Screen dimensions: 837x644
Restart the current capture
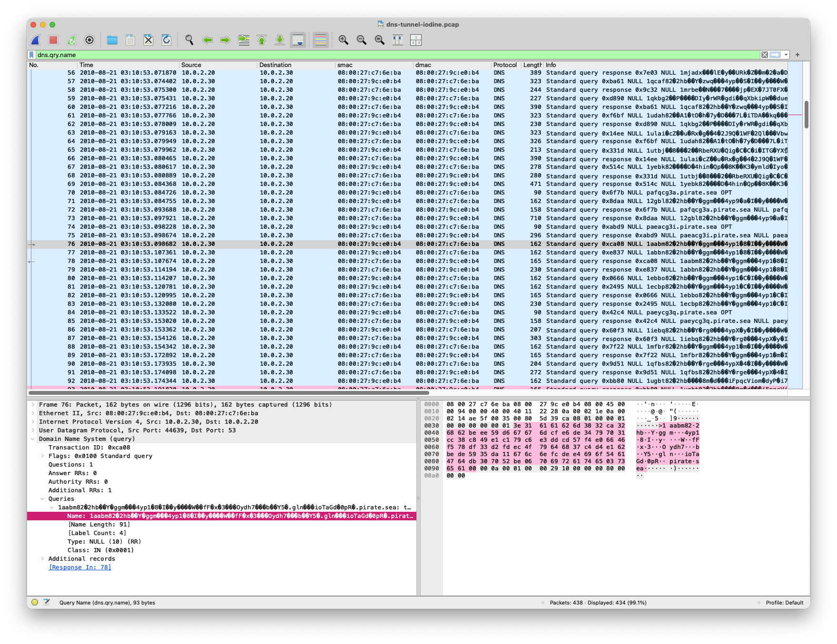click(71, 40)
